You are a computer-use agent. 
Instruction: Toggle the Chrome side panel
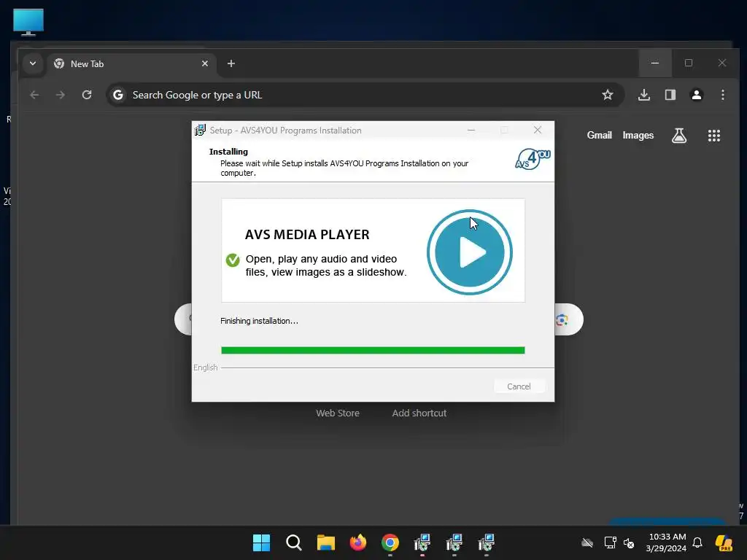pyautogui.click(x=670, y=95)
